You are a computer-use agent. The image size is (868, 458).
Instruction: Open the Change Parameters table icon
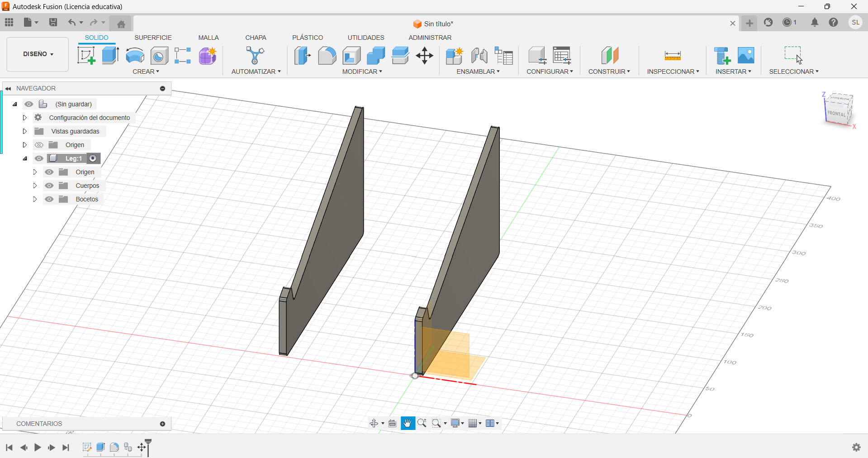click(x=562, y=56)
